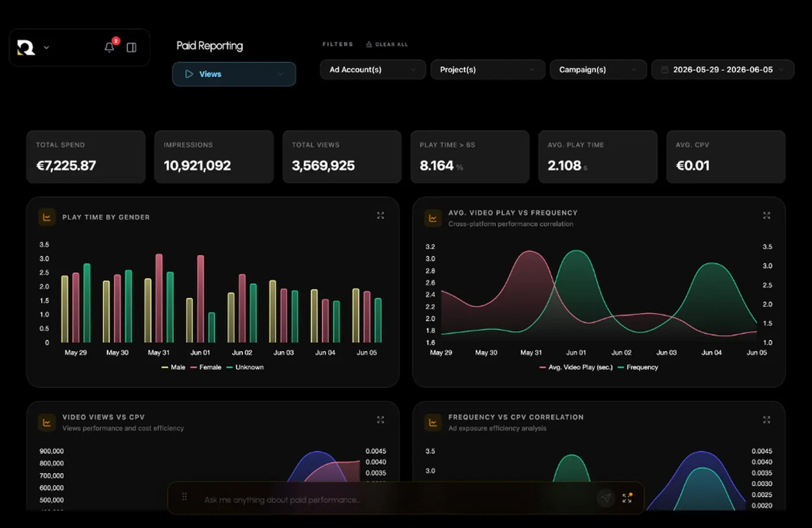Image resolution: width=812 pixels, height=528 pixels.
Task: Toggle the Unknown series in the gender legend
Action: tap(245, 367)
